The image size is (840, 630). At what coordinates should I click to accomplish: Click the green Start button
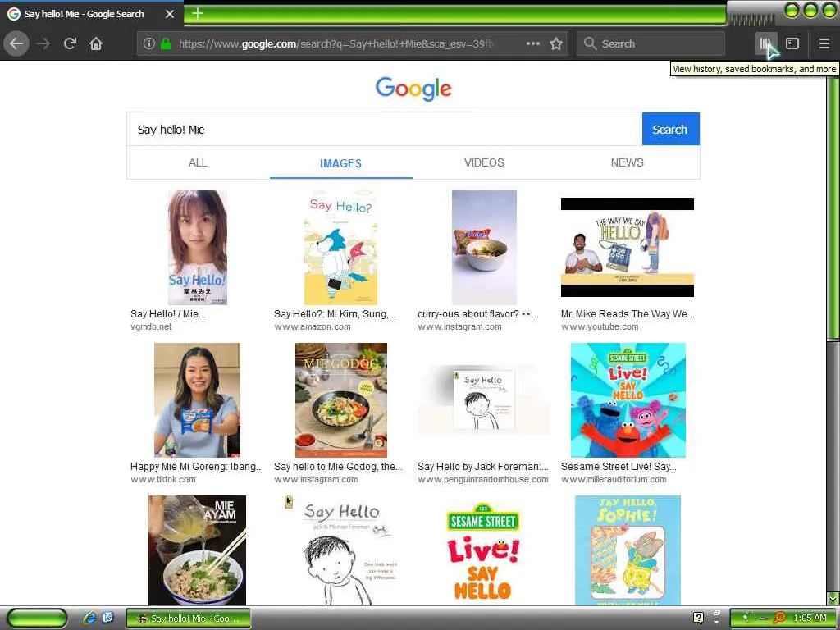pyautogui.click(x=37, y=618)
